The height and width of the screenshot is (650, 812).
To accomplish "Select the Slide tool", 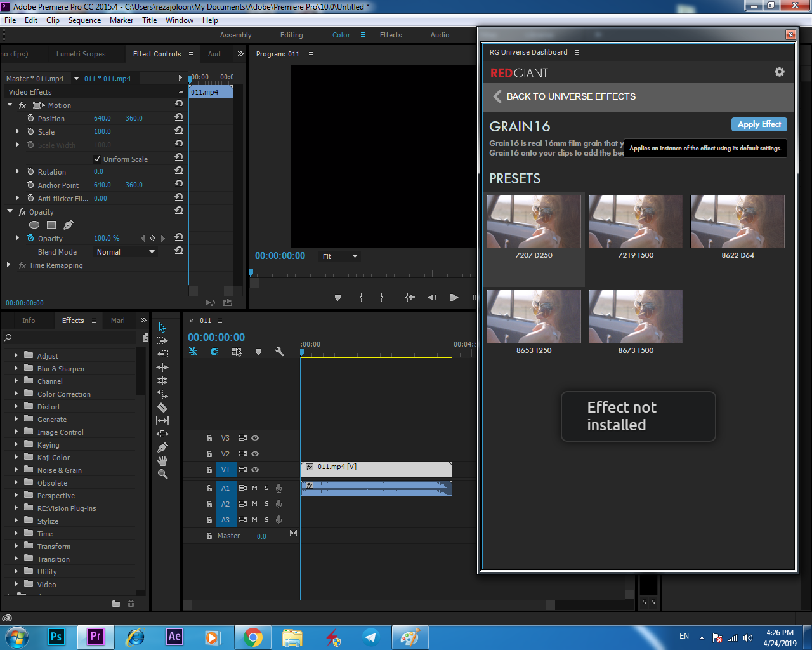I will click(162, 434).
